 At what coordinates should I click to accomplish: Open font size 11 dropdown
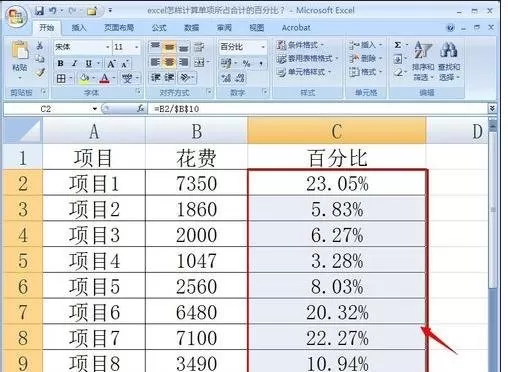(x=136, y=47)
